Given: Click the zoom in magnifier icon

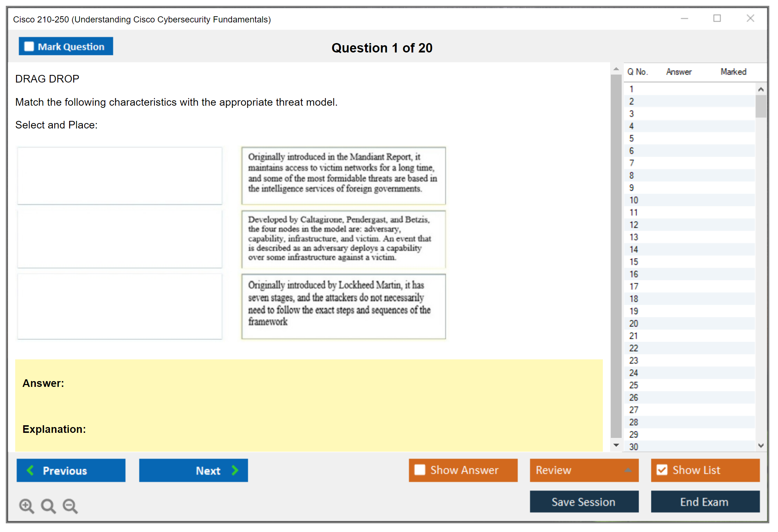Looking at the screenshot, I should pyautogui.click(x=26, y=506).
